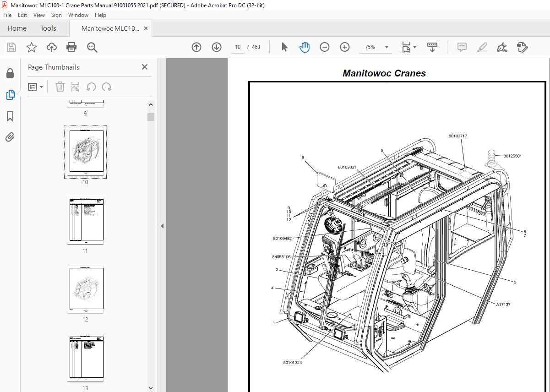Click part number 80125501 label

tap(512, 156)
